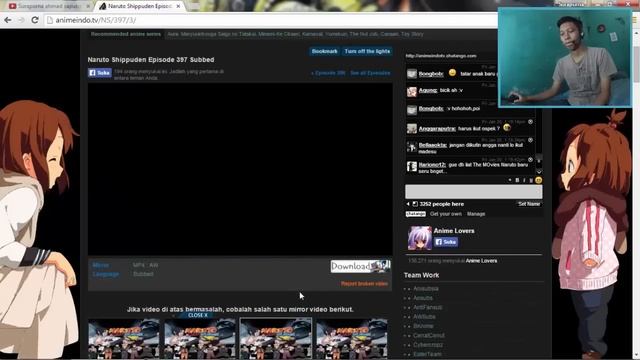Focus the animeindo.tv address bar
Image resolution: width=640 pixels, height=360 pixels.
[x=269, y=20]
